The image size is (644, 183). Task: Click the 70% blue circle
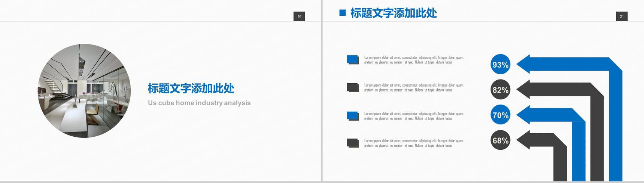tap(501, 115)
